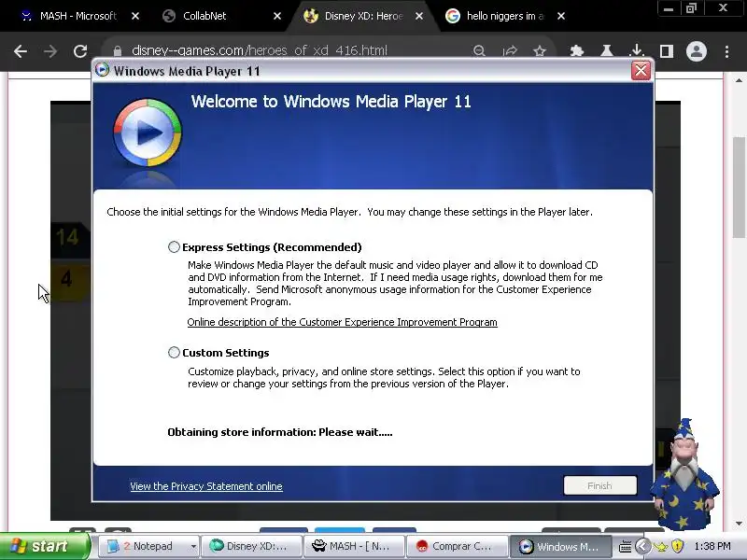747x560 pixels.
Task: Click the page scrollbar up arrow
Action: [739, 80]
